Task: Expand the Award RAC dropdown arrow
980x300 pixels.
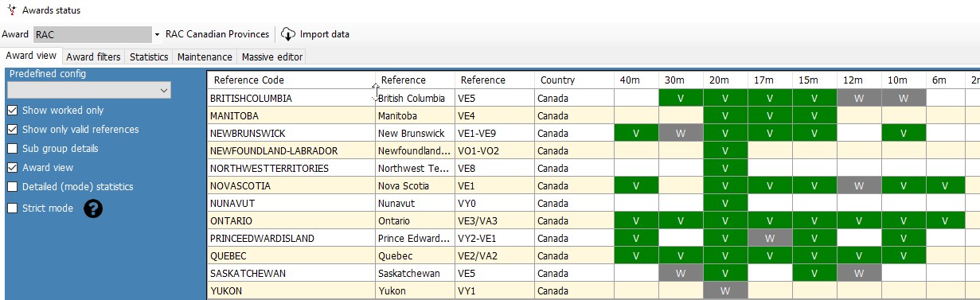Action: click(157, 35)
